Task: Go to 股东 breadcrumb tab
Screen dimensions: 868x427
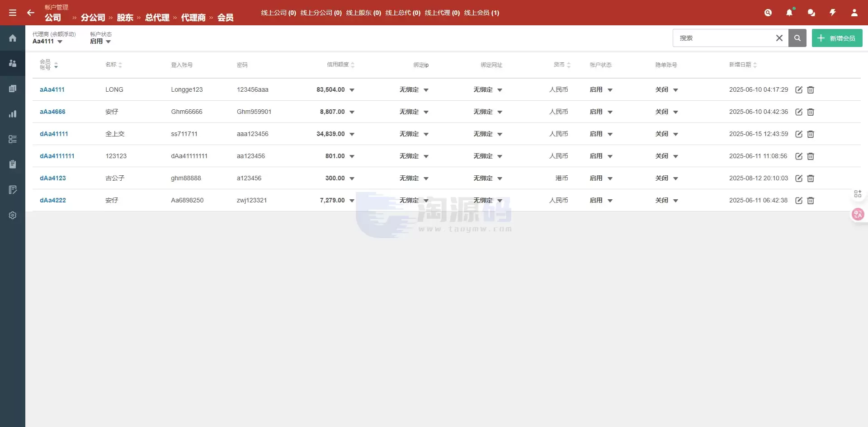Action: [x=125, y=18]
